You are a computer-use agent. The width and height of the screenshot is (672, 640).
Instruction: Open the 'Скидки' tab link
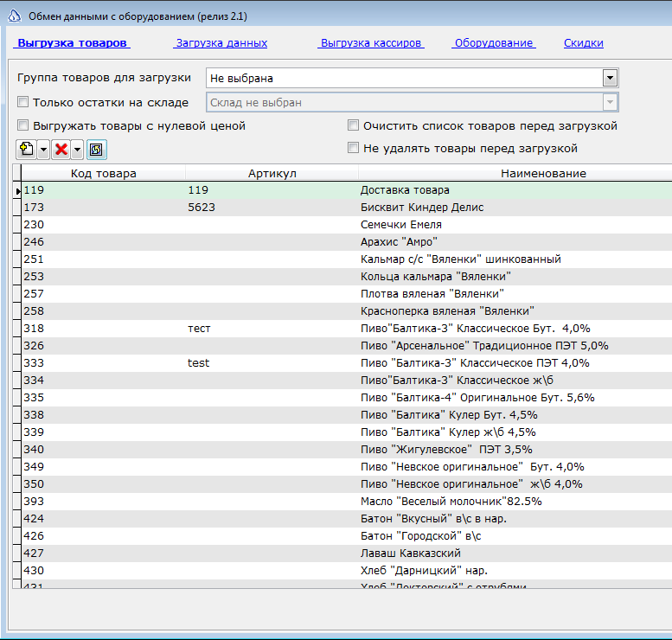583,43
